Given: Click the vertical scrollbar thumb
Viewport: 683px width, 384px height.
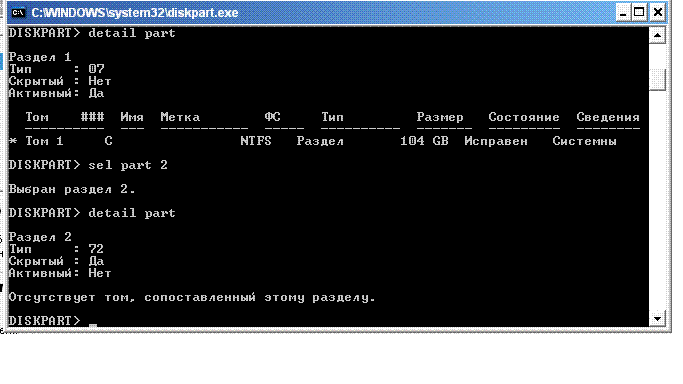Looking at the screenshot, I should point(657,79).
